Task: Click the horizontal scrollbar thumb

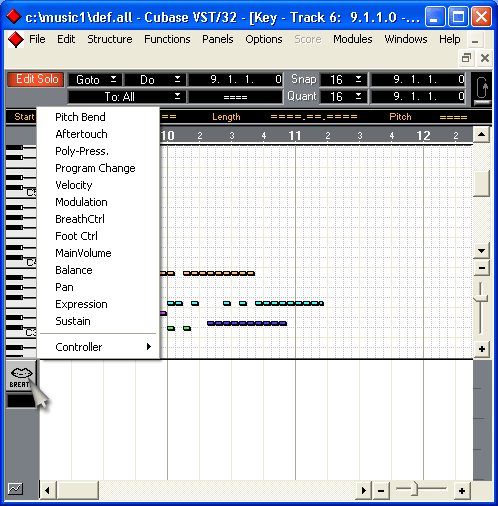Action: coord(78,490)
